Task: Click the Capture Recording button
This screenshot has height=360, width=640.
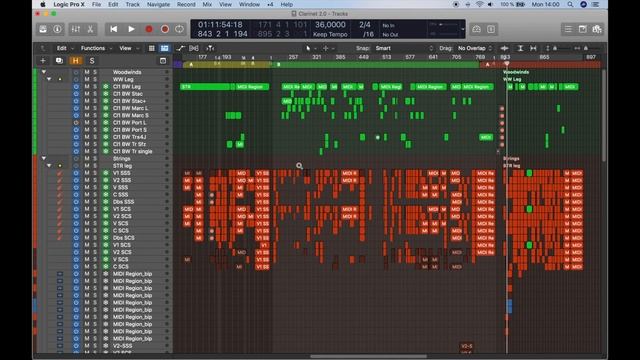Action: point(164,29)
